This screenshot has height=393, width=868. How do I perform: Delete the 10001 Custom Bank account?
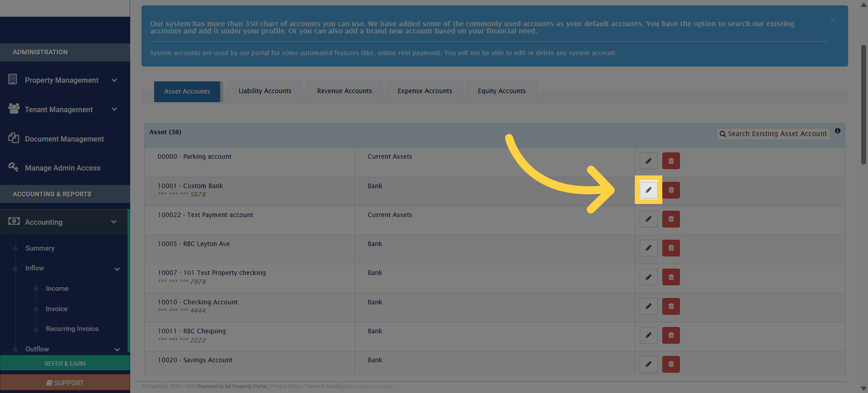click(x=671, y=190)
